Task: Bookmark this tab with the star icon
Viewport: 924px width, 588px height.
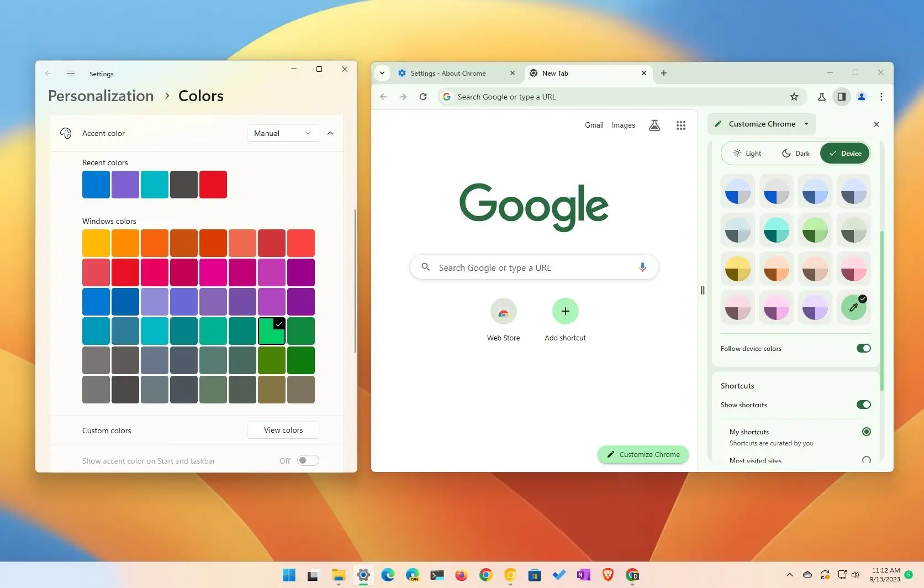Action: click(794, 97)
